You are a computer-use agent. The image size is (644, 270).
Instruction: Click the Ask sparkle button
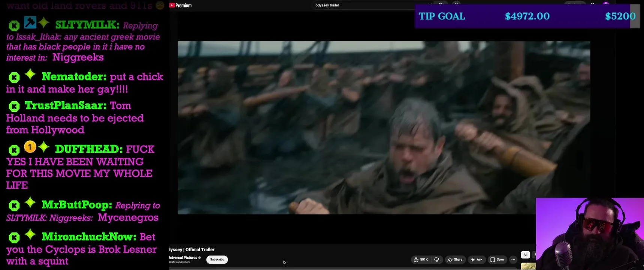click(x=477, y=259)
